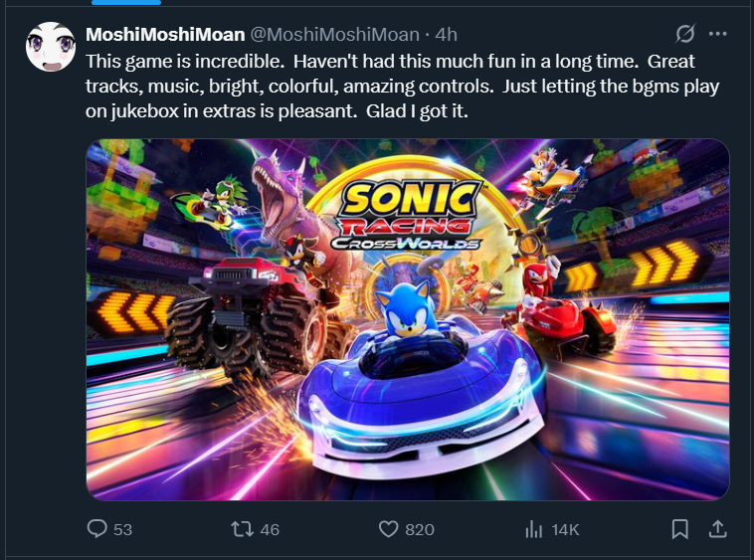Open the MoshiMoshiMoan display name link
This screenshot has width=754, height=560.
pos(165,35)
